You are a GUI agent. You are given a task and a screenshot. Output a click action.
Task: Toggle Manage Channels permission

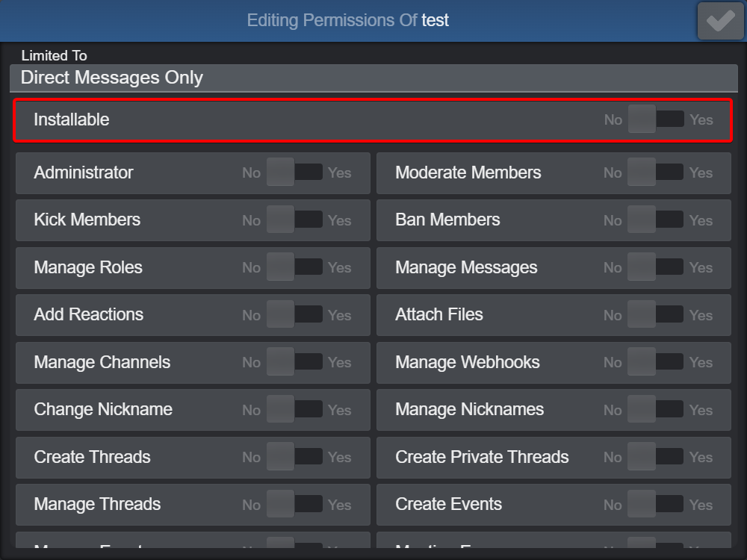(x=295, y=362)
